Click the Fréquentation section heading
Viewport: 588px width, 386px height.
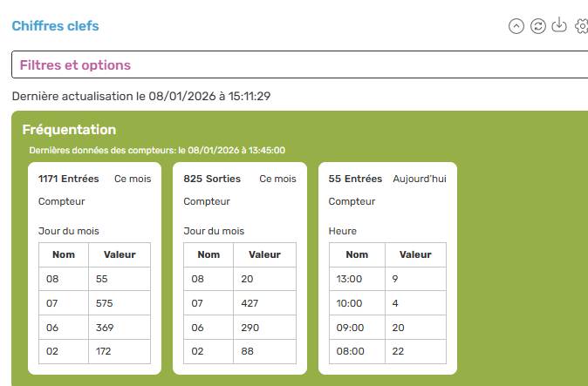69,130
